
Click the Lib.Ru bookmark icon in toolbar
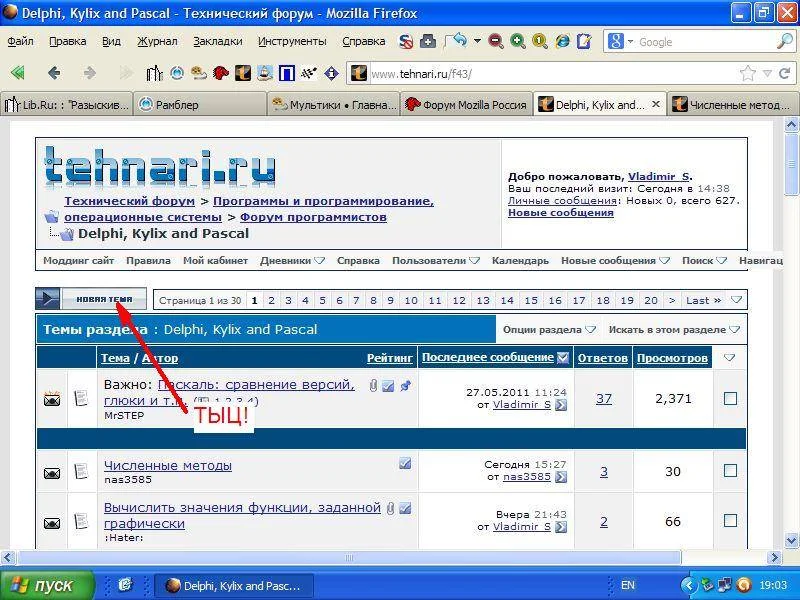pyautogui.click(x=155, y=74)
